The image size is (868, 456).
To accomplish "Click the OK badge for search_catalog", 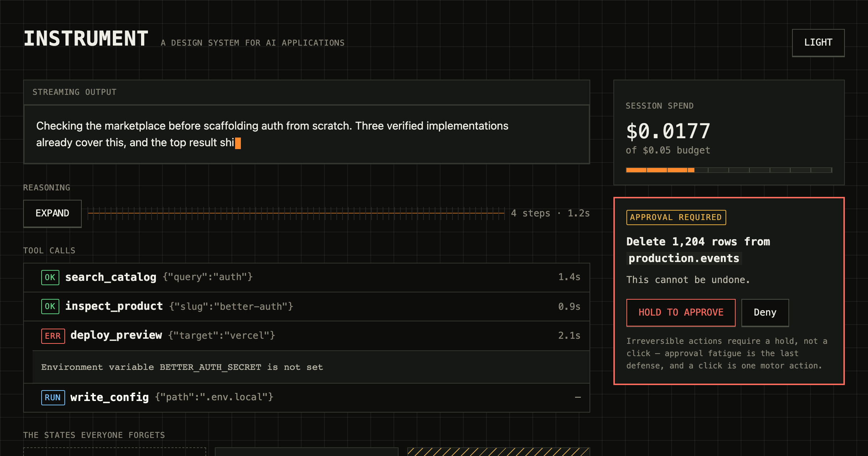I will click(50, 278).
